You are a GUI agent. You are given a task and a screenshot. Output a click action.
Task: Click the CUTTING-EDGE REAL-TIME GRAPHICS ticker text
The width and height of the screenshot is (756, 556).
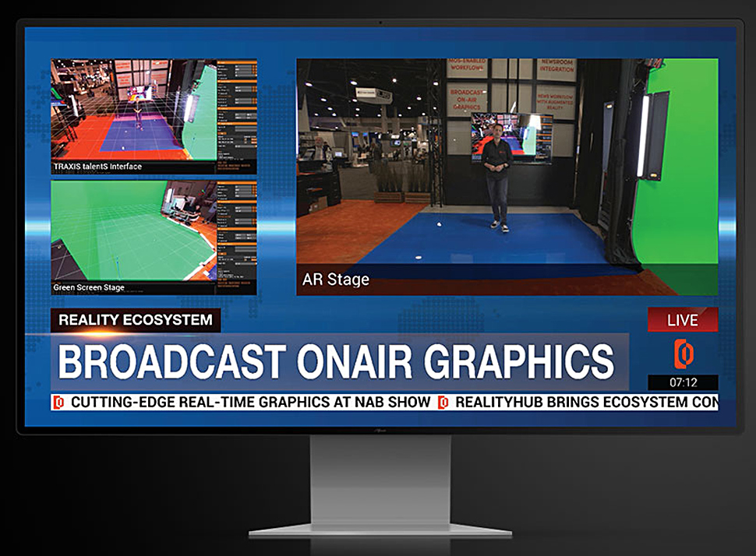(x=250, y=403)
